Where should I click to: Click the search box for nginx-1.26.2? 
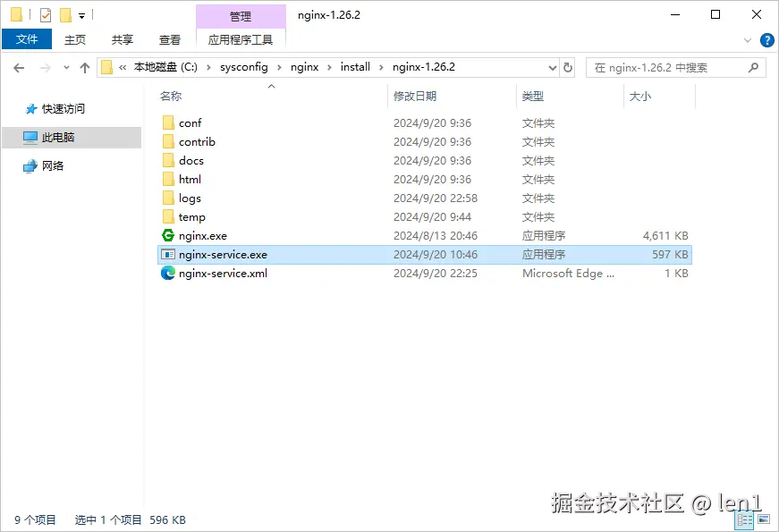[675, 68]
